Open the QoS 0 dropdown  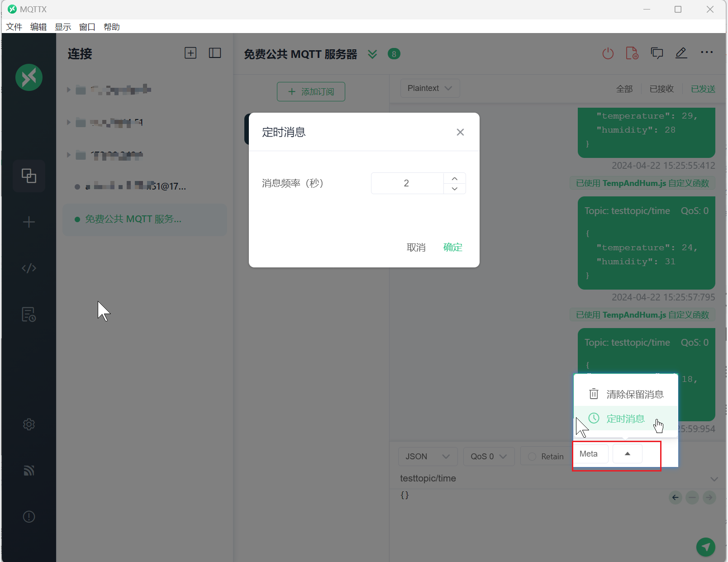tap(489, 457)
